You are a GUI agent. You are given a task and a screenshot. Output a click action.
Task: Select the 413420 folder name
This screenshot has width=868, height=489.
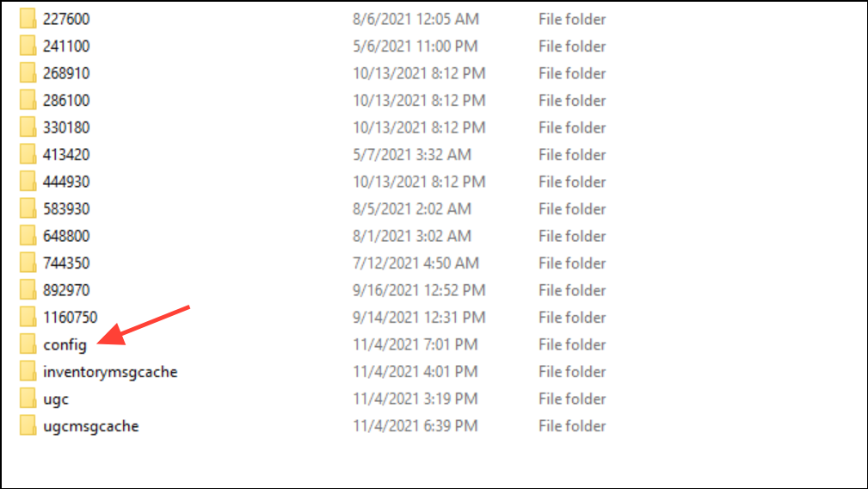click(x=66, y=154)
